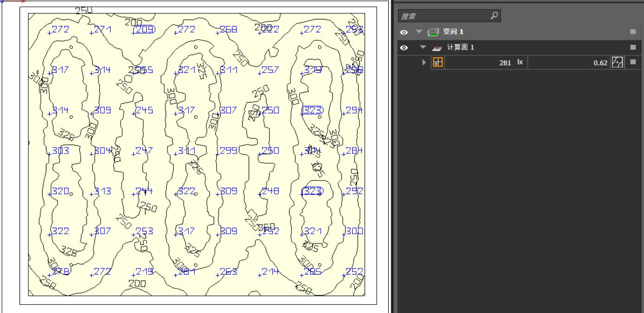
Task: Click the circled minimum value 209
Action: 144,30
